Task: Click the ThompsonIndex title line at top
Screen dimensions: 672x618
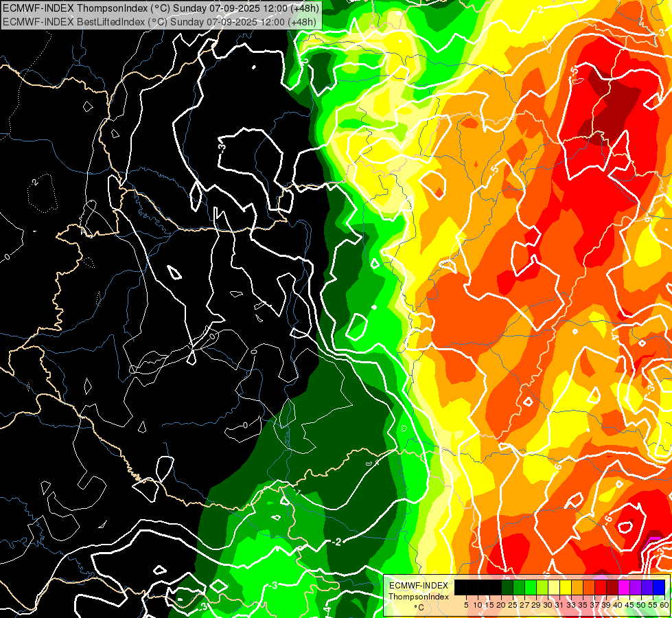Action: tap(161, 8)
